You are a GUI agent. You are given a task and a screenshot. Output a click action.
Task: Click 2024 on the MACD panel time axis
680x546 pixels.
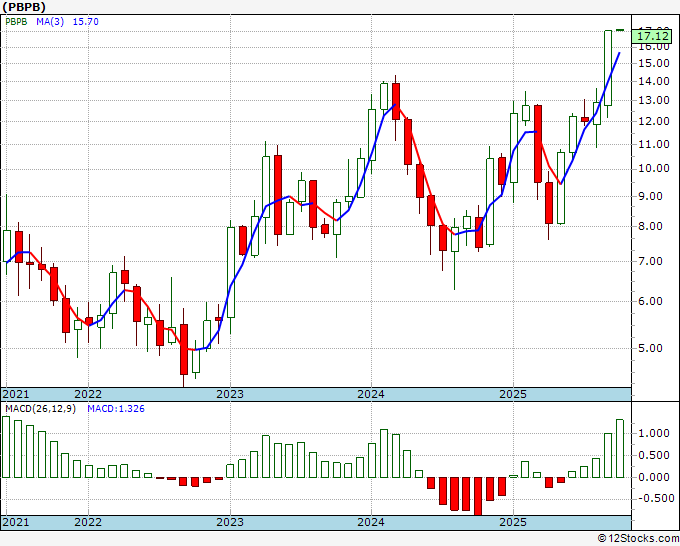tap(371, 522)
